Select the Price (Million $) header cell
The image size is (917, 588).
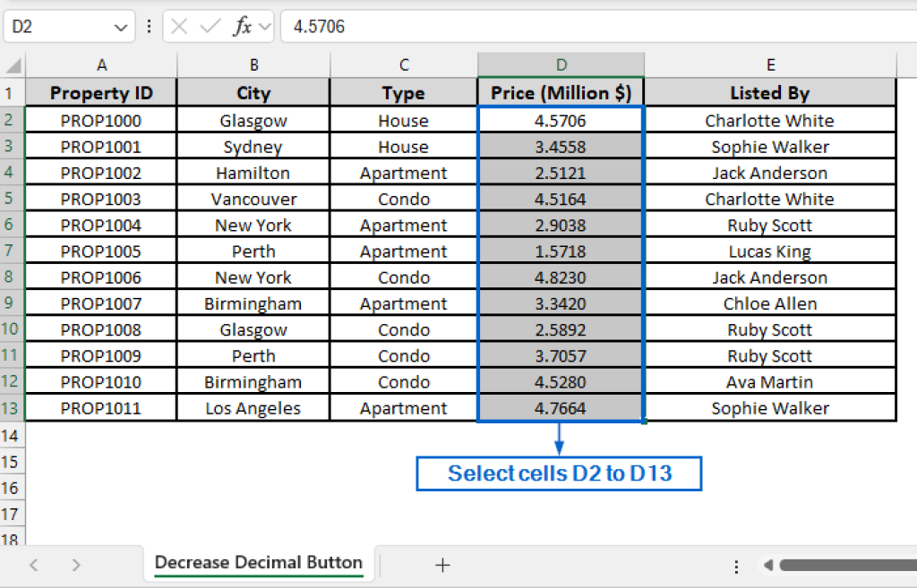561,93
